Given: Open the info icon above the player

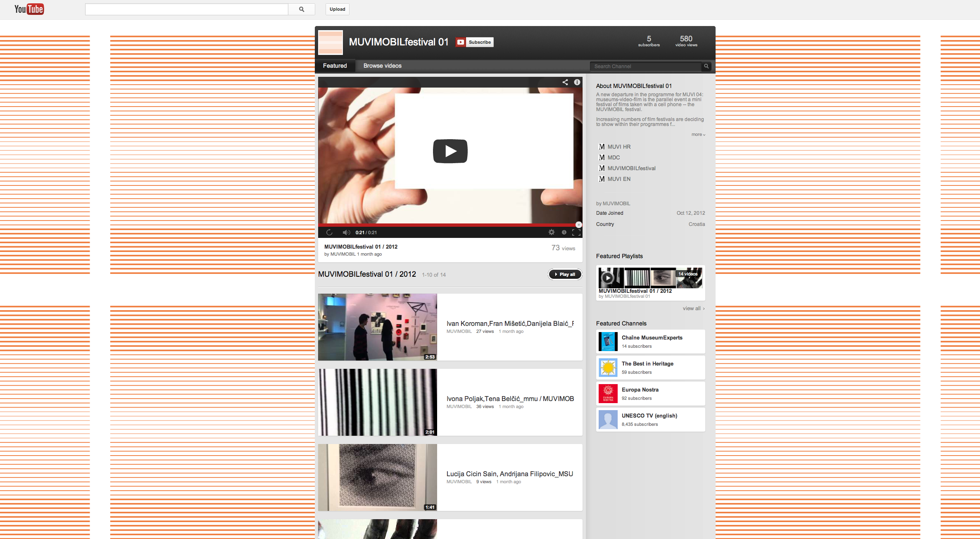Looking at the screenshot, I should tap(577, 82).
